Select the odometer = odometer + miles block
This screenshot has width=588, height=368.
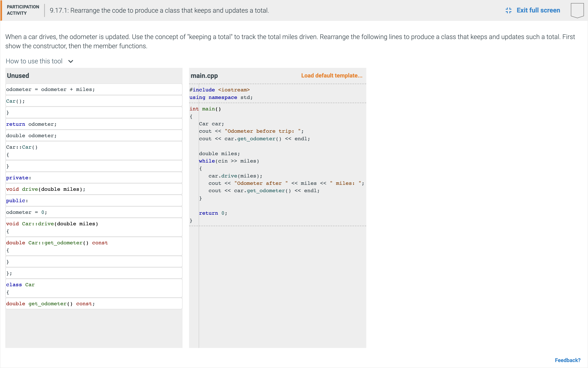click(94, 89)
